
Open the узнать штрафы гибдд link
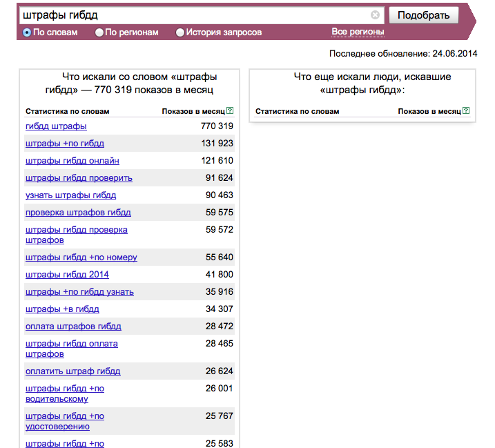(x=70, y=195)
